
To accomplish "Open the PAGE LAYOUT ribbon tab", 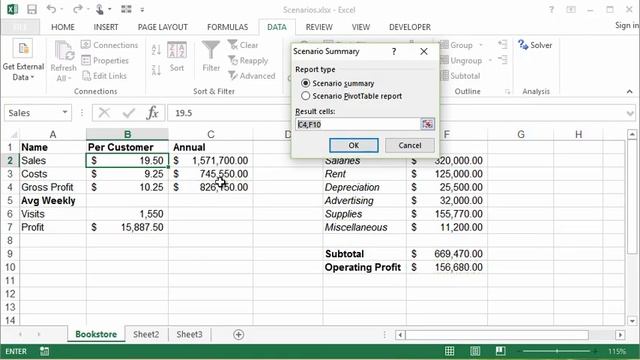I will [x=162, y=27].
